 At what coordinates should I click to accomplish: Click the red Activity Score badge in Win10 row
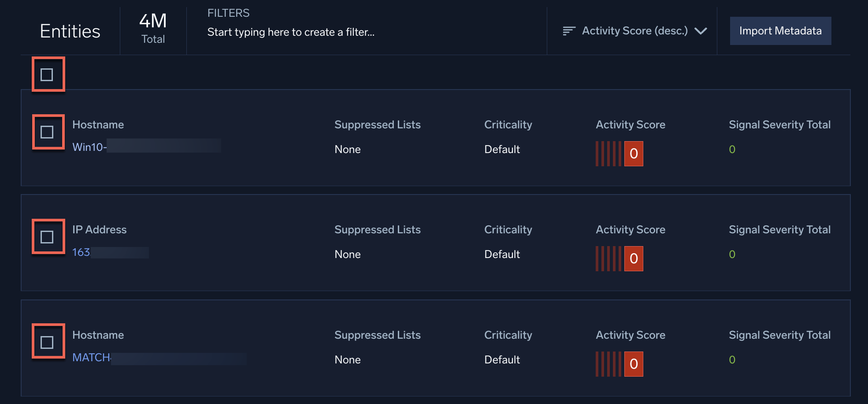(633, 153)
